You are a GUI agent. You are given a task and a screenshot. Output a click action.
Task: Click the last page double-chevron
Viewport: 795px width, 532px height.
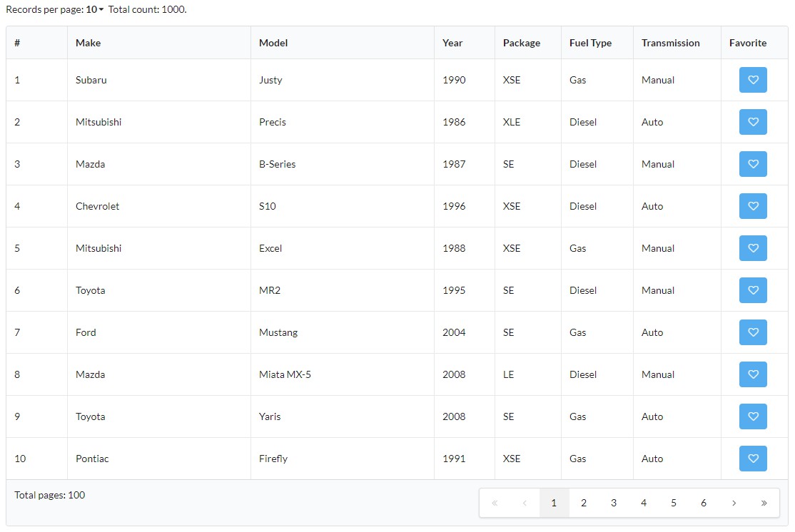(x=763, y=503)
